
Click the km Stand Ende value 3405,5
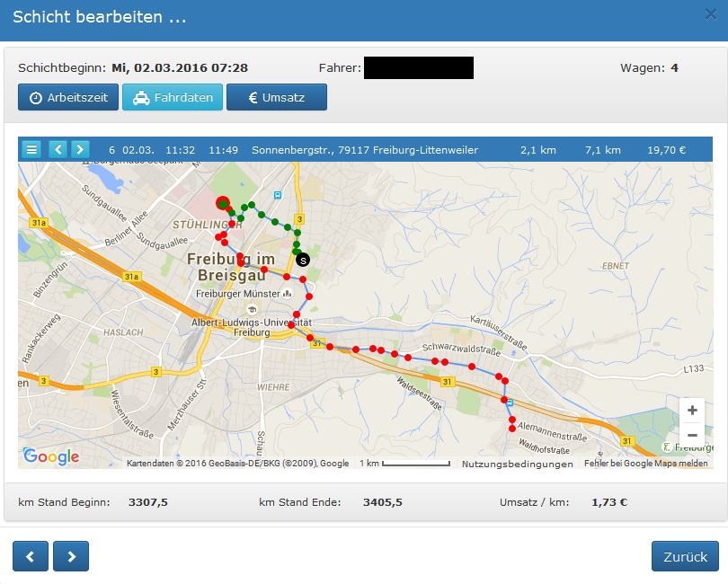(x=383, y=502)
